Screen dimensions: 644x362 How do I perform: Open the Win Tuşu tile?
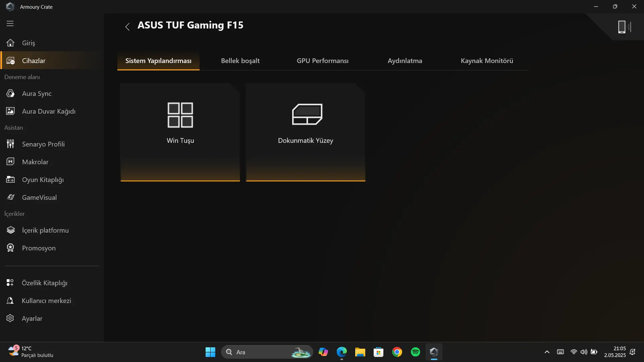tap(180, 132)
